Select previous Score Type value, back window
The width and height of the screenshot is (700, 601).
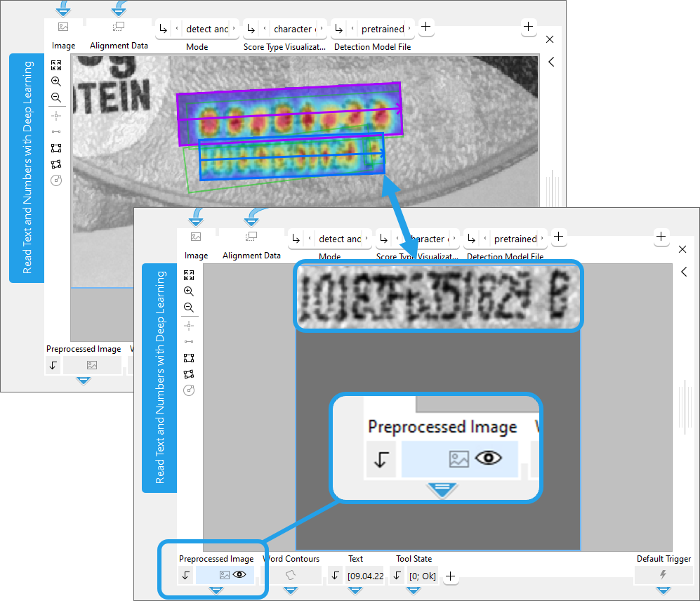[265, 29]
